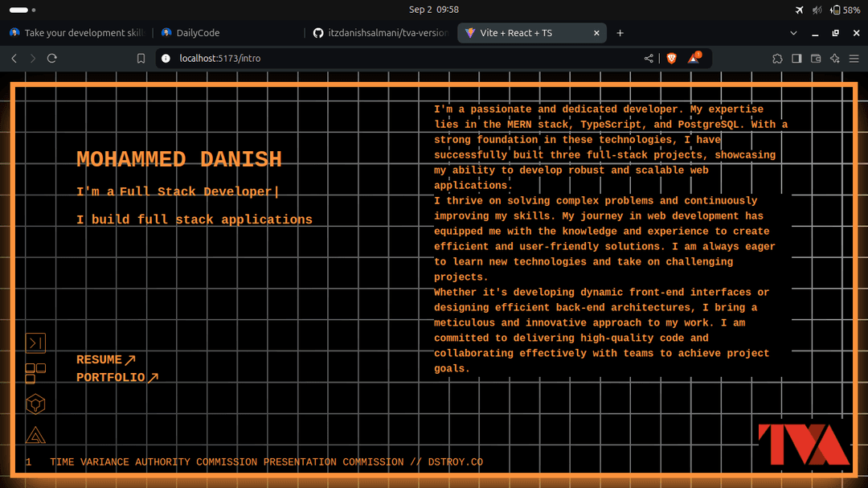
Task: Reload the page with refresh button
Action: tap(52, 58)
